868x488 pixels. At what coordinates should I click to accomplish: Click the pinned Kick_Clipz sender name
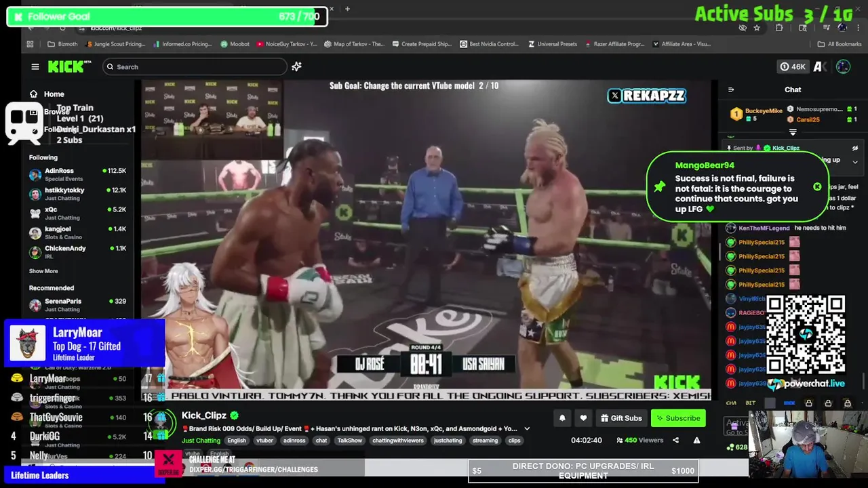(786, 148)
